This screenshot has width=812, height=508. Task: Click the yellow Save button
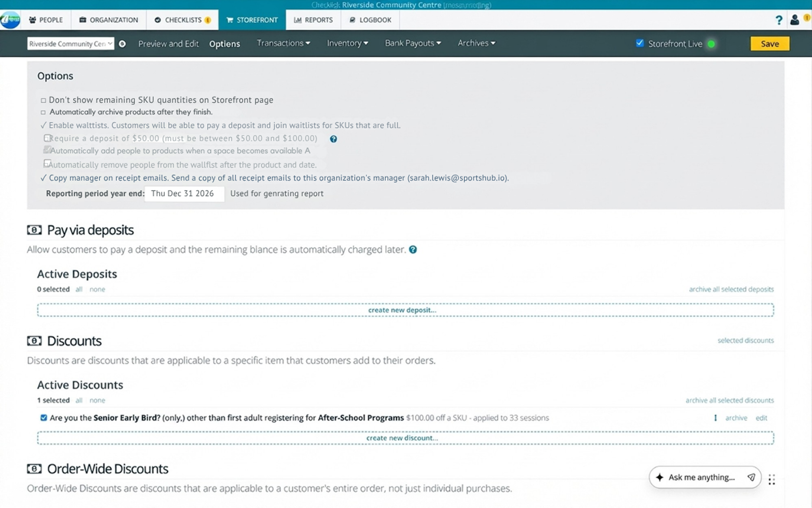[770, 44]
